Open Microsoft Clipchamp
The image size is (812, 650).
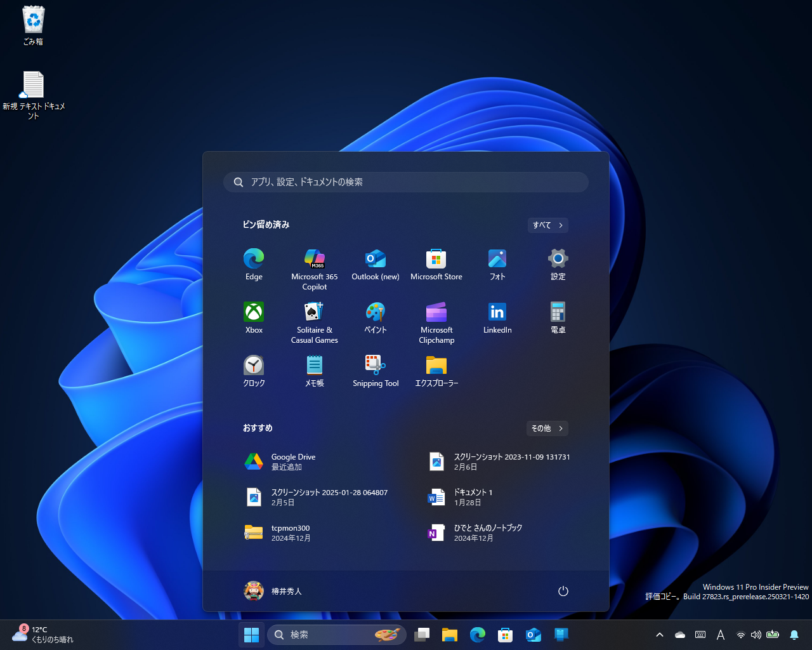pyautogui.click(x=436, y=322)
